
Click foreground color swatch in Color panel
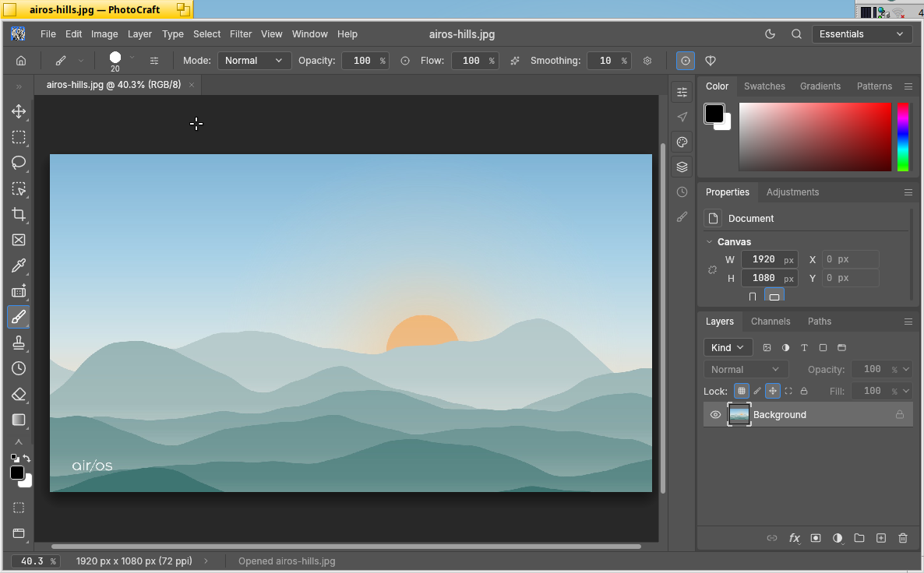714,114
